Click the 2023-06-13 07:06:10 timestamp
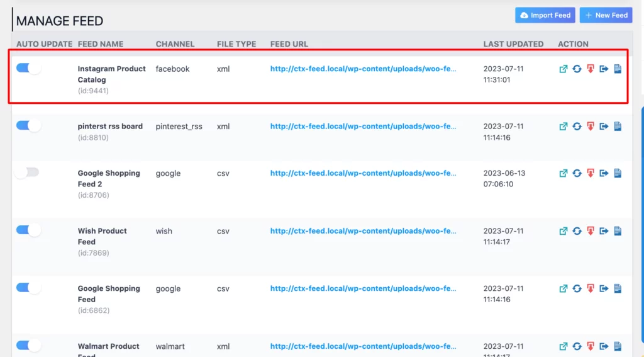 point(504,179)
